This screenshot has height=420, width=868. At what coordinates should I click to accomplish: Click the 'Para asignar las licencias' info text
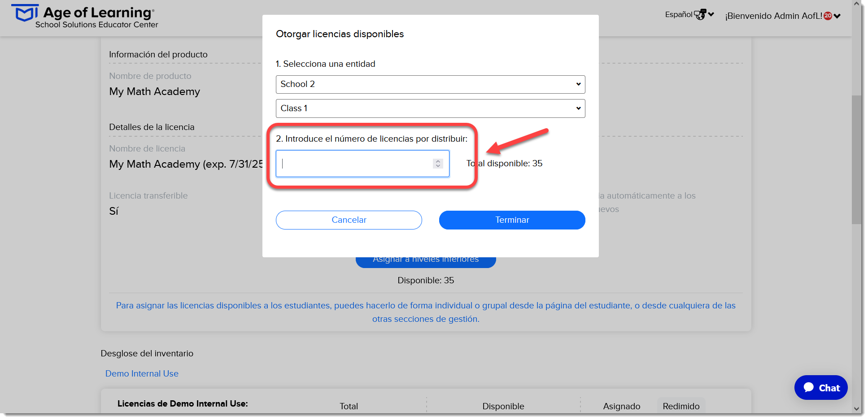(x=426, y=312)
